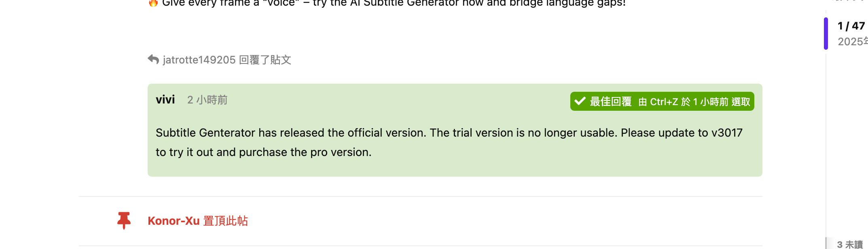Click the red pushpin icon
The height and width of the screenshot is (249, 868).
[124, 221]
